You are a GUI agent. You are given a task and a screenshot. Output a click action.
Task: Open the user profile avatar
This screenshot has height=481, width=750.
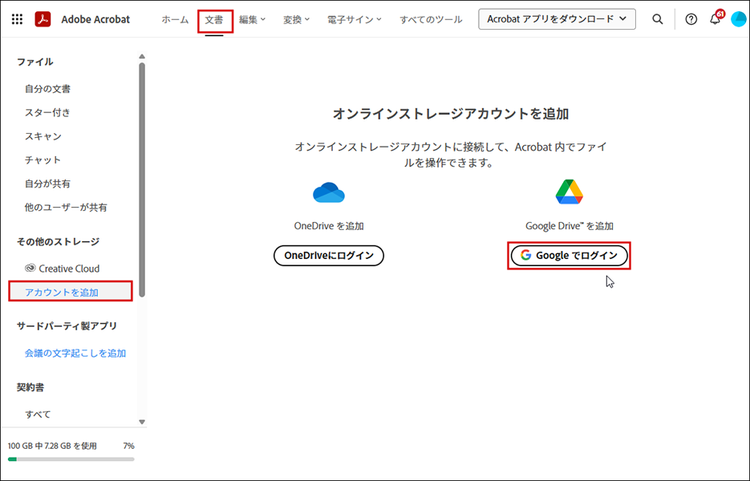(740, 19)
